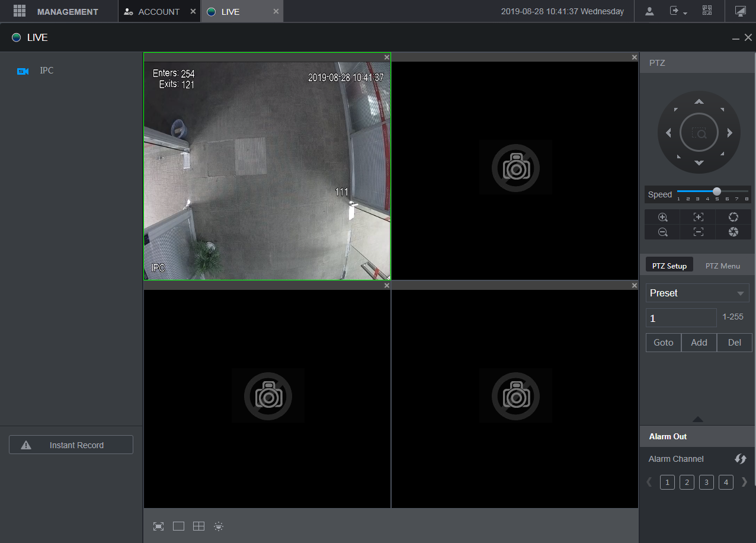
Task: Open the MANAGEMENT grid menu
Action: point(20,11)
